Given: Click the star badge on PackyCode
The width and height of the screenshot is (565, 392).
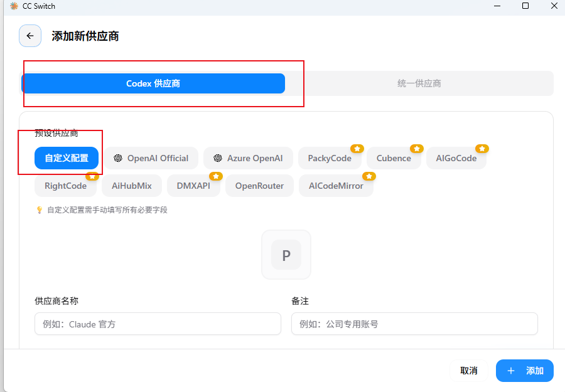Looking at the screenshot, I should pos(357,149).
